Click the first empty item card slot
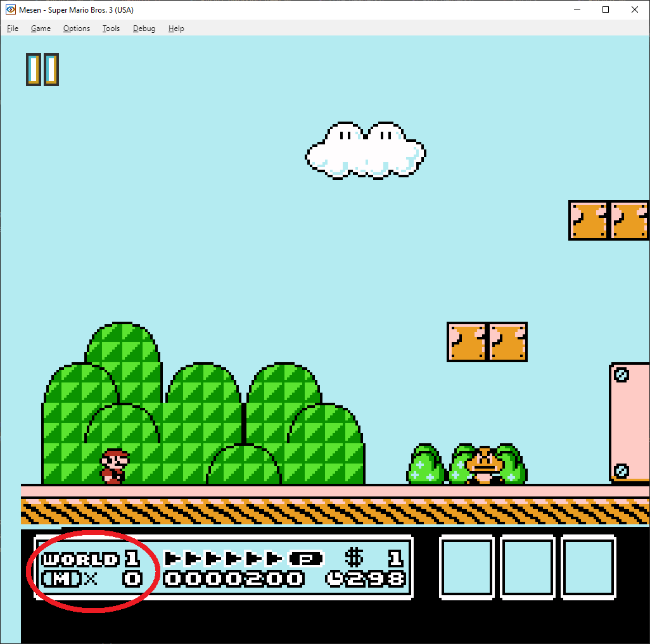Screen dimensions: 650x644 [x=467, y=567]
